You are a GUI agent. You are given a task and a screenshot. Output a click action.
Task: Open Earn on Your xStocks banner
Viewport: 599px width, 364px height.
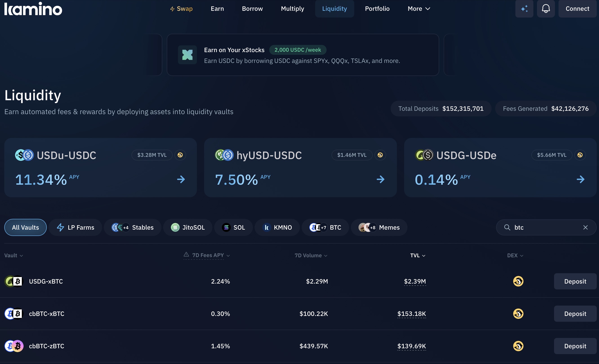pos(303,55)
